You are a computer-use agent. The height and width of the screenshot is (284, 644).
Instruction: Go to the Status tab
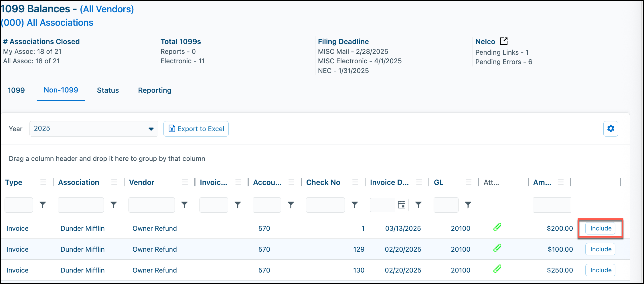pos(108,90)
